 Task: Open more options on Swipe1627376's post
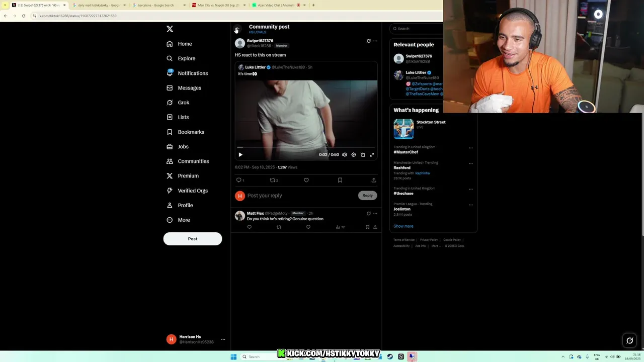(375, 41)
